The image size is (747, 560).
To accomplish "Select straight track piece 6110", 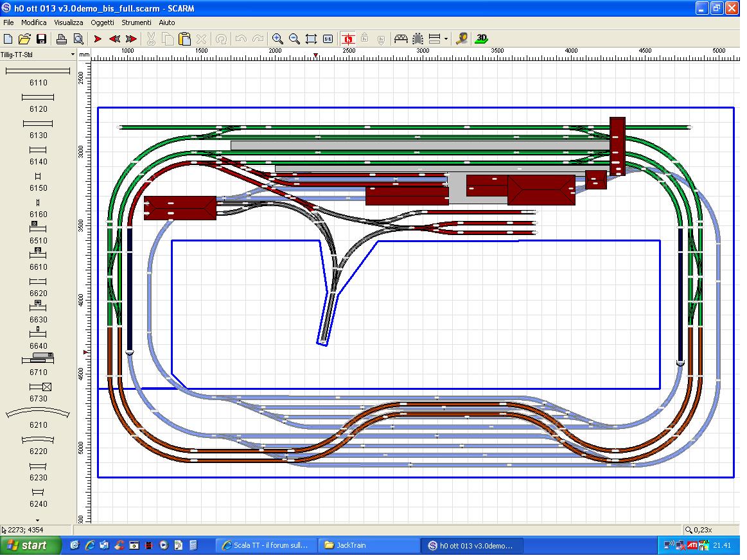I will 38,76.
